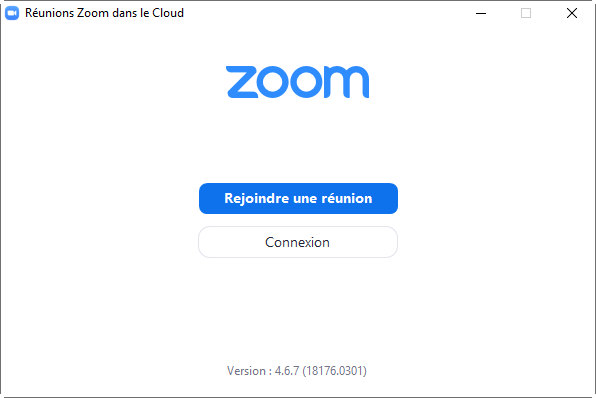
Task: Click the Zoom camera icon in title bar
Action: (12, 13)
